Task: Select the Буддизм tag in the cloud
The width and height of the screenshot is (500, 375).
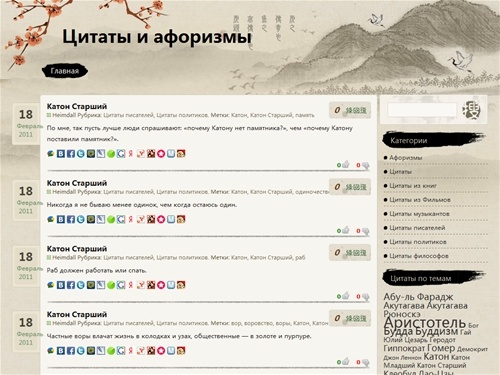Action: point(437,331)
